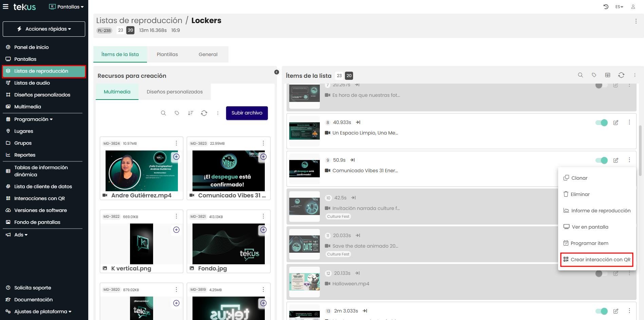
Task: Edit the 40.933s list item with pencil icon
Action: 615,123
